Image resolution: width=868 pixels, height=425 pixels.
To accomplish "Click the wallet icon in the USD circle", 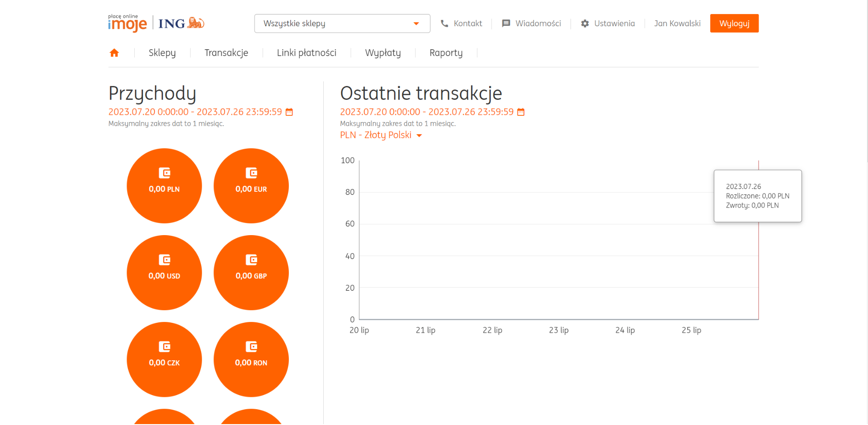I will tap(165, 260).
